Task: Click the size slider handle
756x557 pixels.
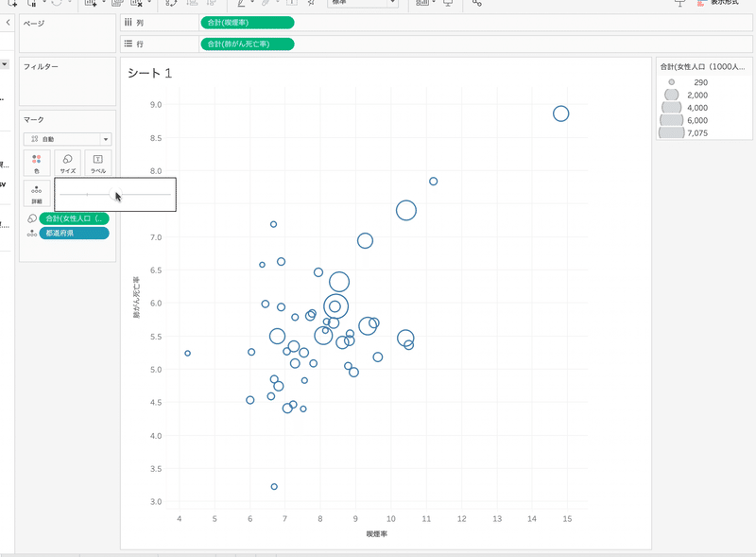Action: point(115,194)
